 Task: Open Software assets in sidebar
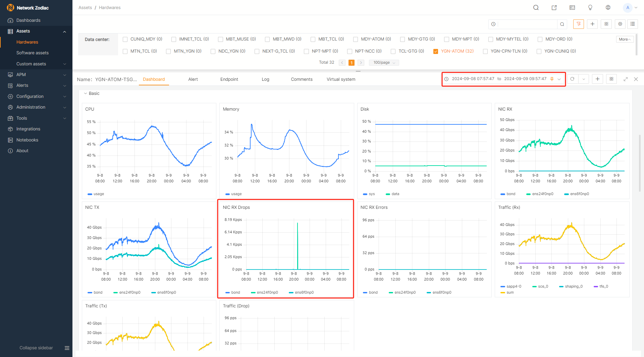[33, 53]
